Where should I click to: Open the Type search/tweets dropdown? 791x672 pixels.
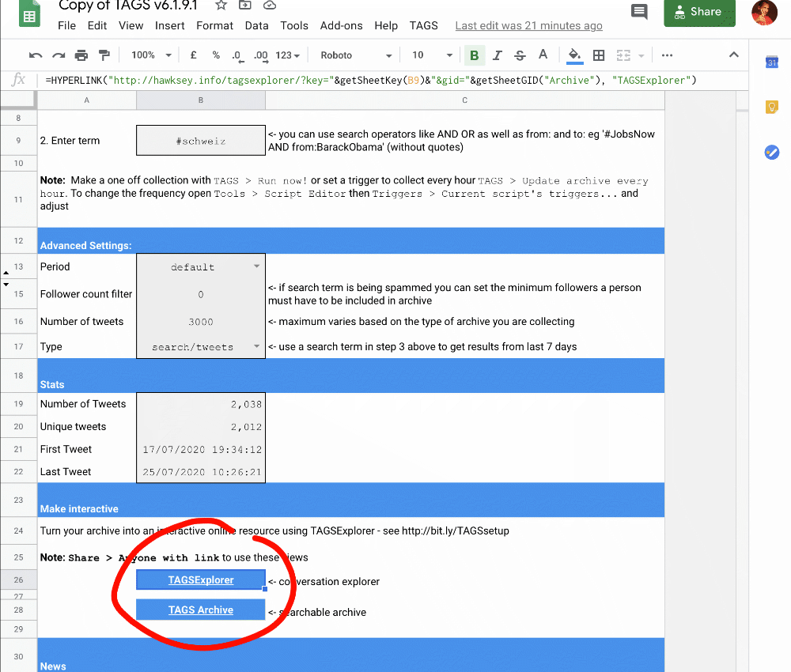(257, 346)
